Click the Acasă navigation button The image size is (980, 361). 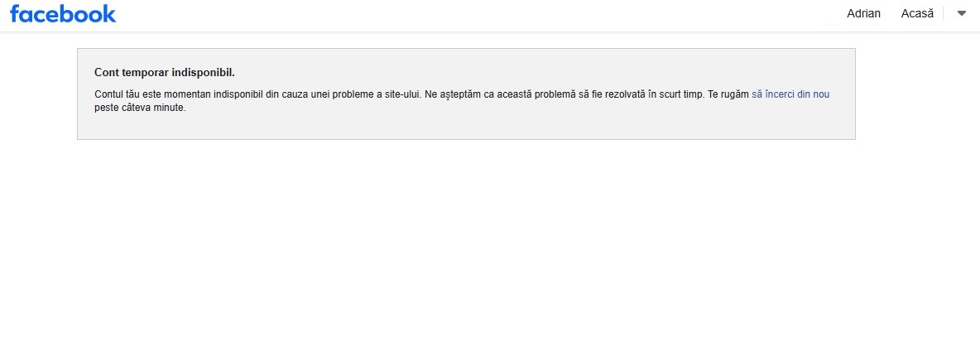(x=917, y=13)
